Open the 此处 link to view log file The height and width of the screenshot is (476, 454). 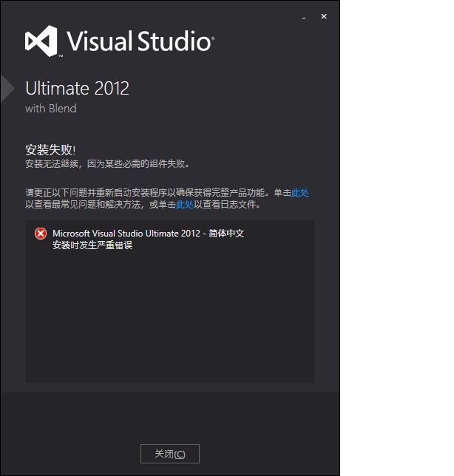tap(185, 204)
